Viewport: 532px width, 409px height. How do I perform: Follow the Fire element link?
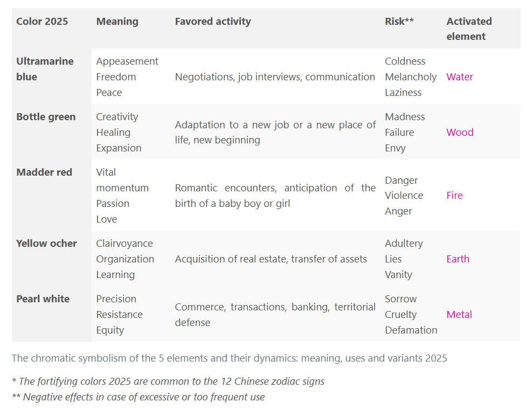pos(454,196)
